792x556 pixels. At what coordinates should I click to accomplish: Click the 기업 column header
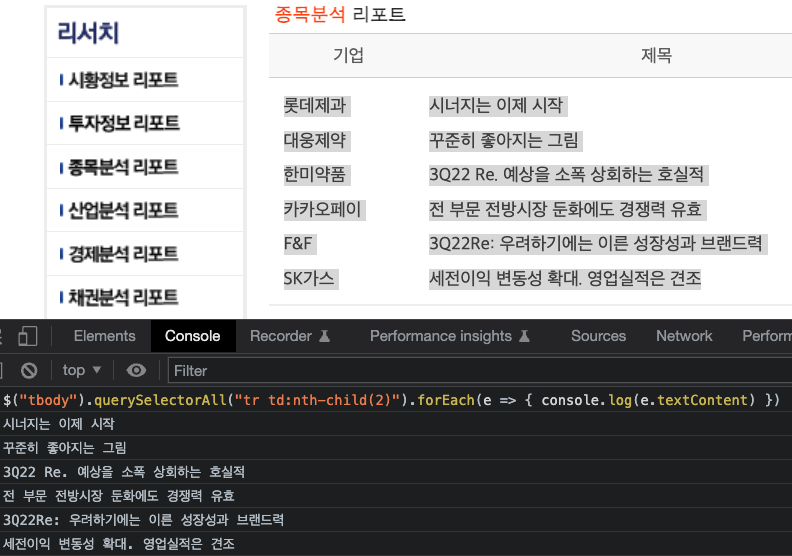349,55
